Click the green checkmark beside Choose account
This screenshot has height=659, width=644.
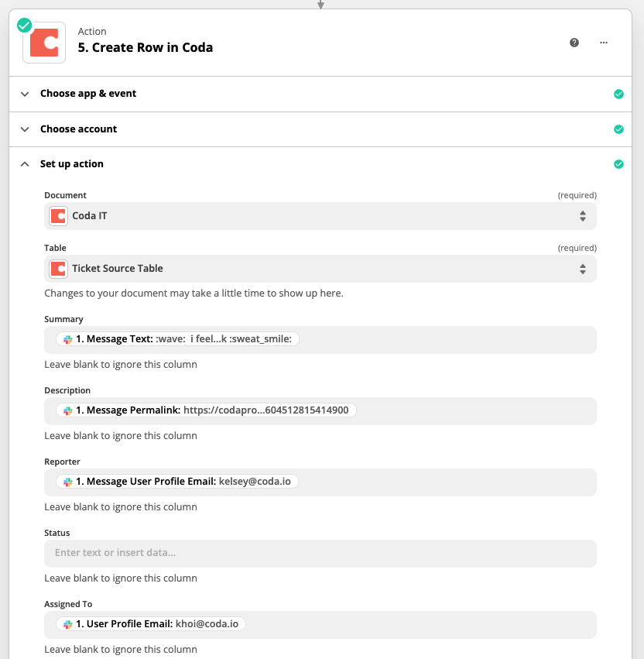pyautogui.click(x=618, y=129)
